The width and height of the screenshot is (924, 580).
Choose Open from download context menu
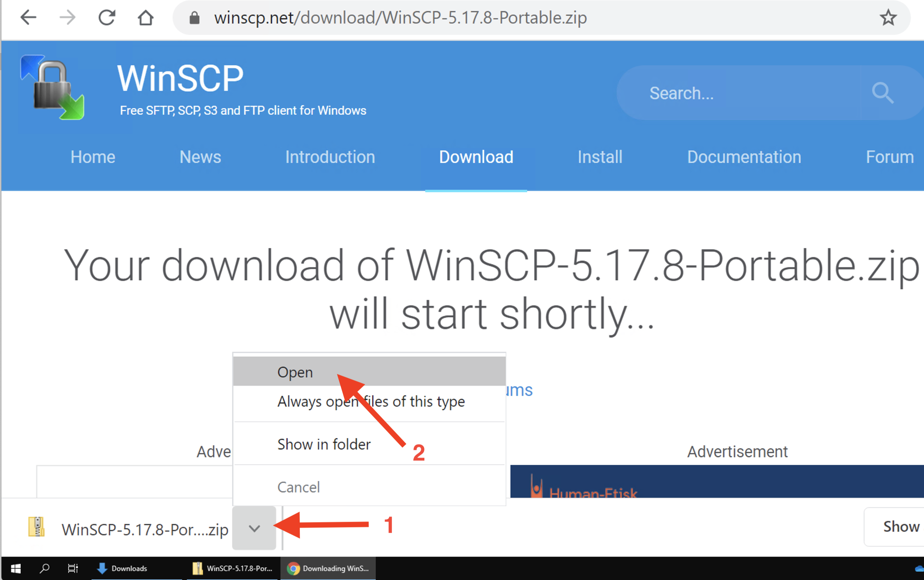pos(295,372)
